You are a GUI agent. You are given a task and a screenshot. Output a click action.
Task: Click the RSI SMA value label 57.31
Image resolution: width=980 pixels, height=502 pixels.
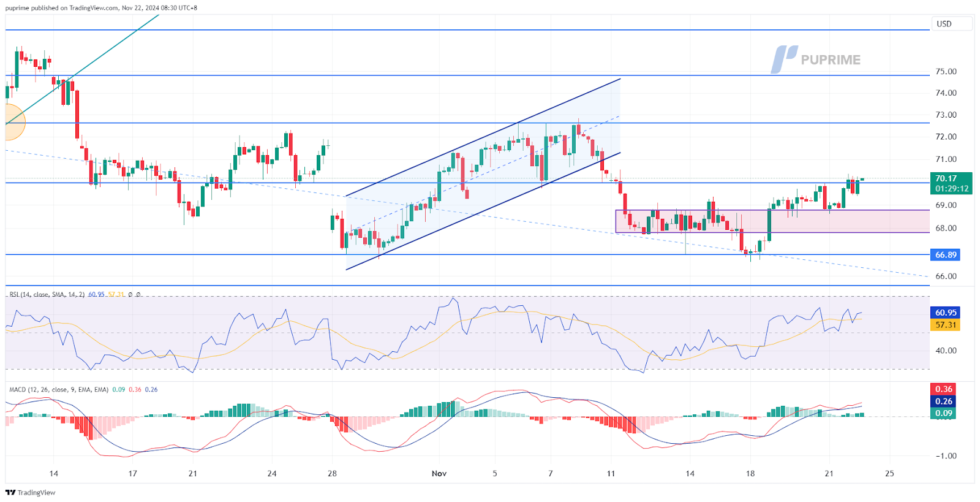[945, 325]
